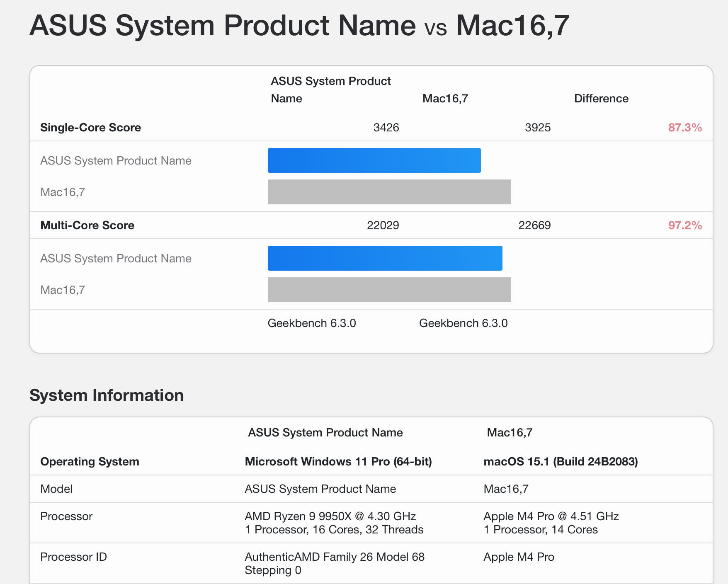
Task: Click the multi-core score value 22669
Action: [535, 225]
